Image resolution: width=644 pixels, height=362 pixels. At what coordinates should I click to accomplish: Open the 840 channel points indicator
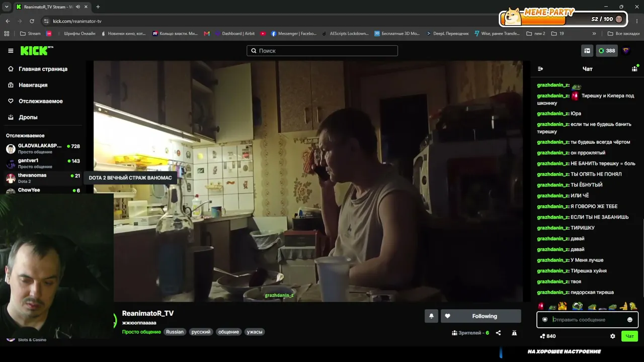(x=547, y=336)
